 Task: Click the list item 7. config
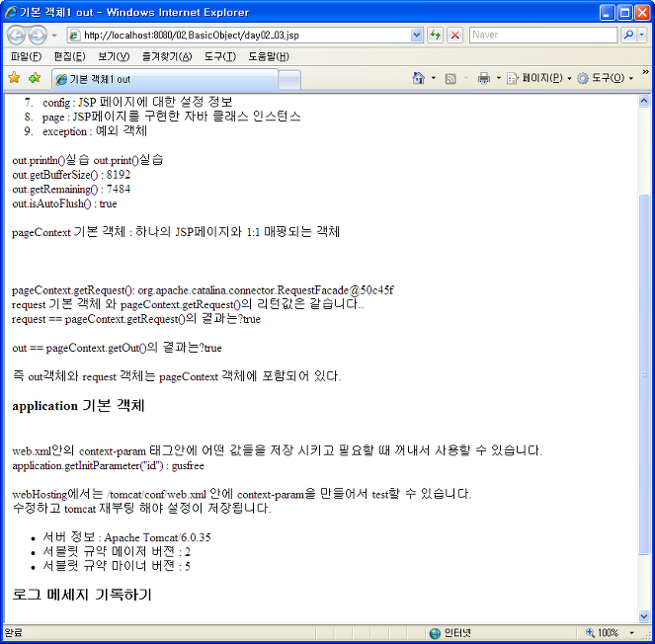(x=128, y=102)
